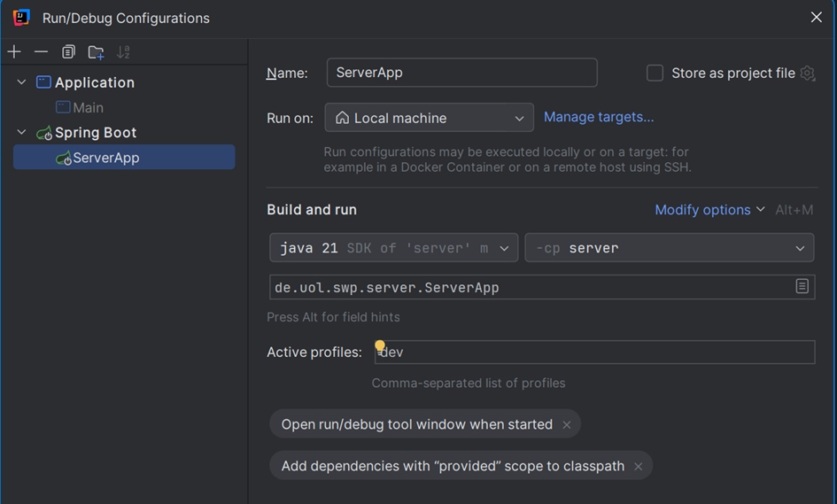Collapse the Application tree node
Screen dimensions: 837x504
[22, 82]
